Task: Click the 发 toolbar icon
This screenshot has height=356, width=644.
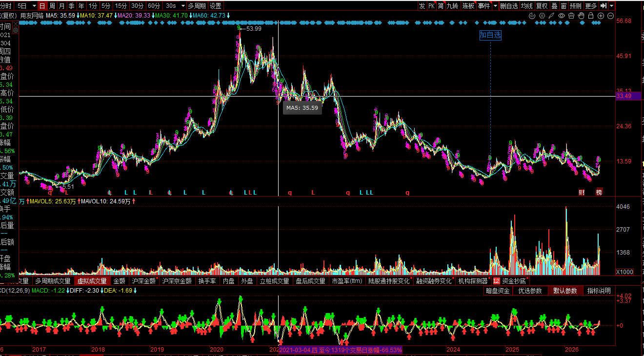Action: [x=422, y=6]
